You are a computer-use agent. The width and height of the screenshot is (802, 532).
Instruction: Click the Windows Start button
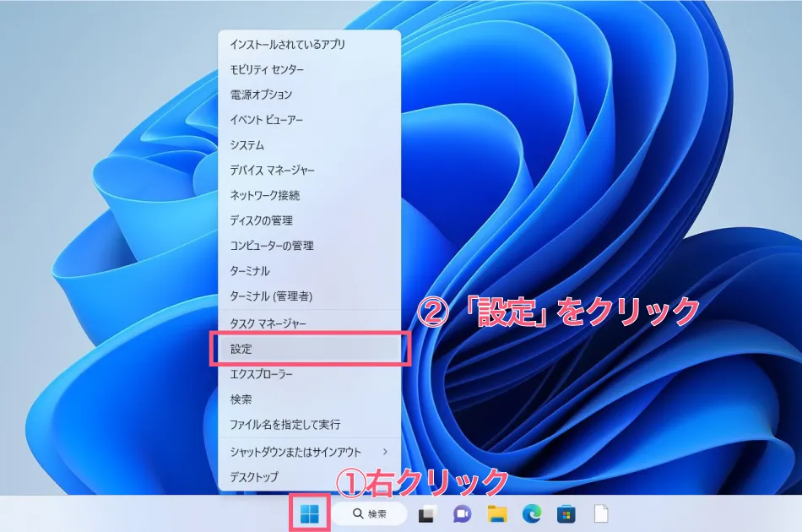(309, 513)
